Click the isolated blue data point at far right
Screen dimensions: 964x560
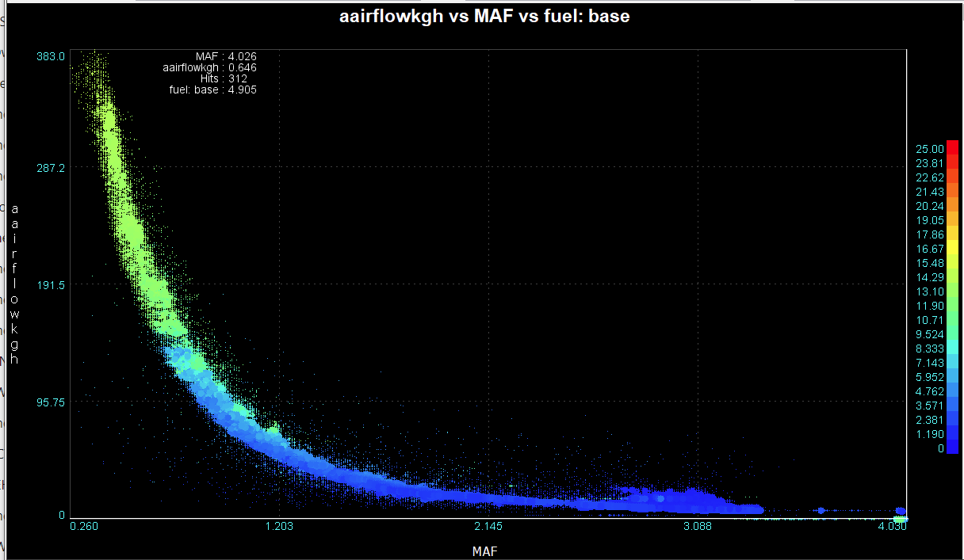point(901,512)
